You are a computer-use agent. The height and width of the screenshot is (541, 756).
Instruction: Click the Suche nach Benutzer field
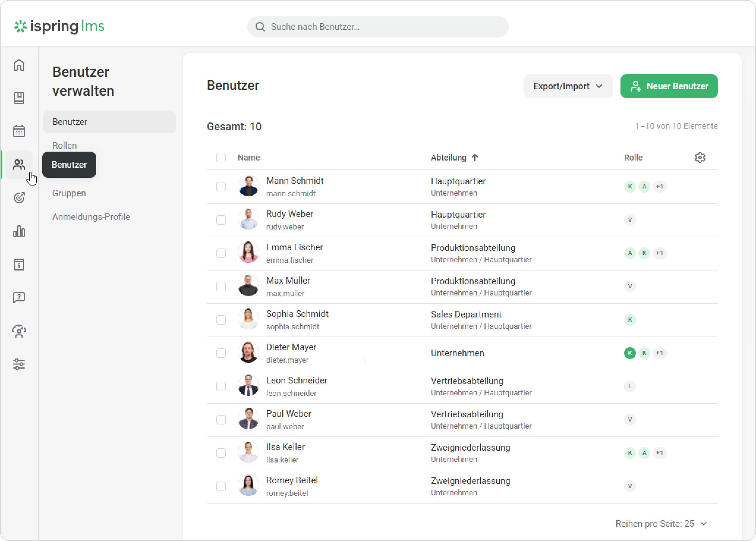click(377, 27)
